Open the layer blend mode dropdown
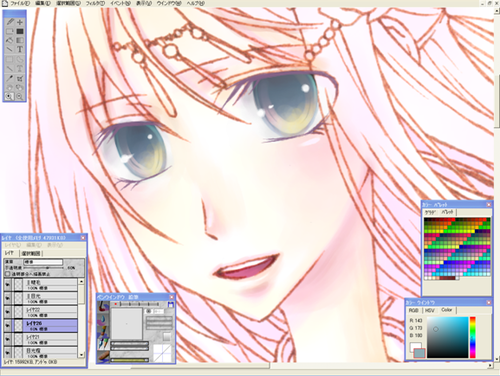 pyautogui.click(x=43, y=262)
